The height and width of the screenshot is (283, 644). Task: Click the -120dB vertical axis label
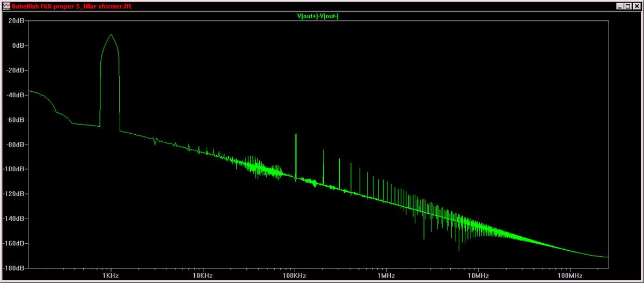(14, 194)
